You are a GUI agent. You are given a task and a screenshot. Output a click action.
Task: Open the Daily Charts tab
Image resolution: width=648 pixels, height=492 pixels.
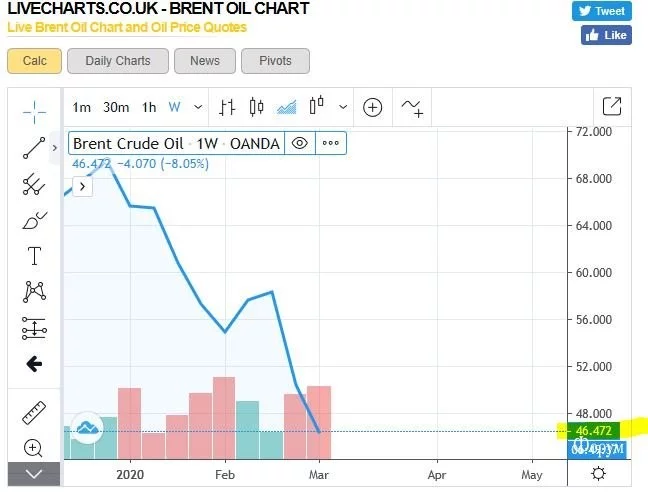[x=118, y=61]
